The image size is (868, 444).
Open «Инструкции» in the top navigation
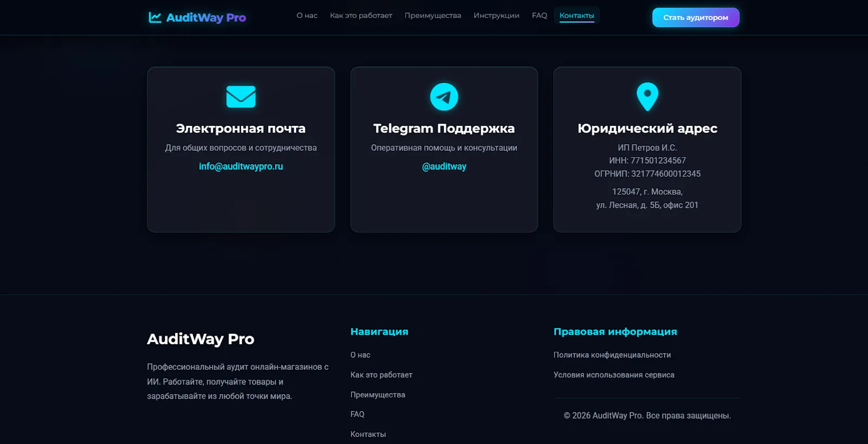pyautogui.click(x=496, y=16)
